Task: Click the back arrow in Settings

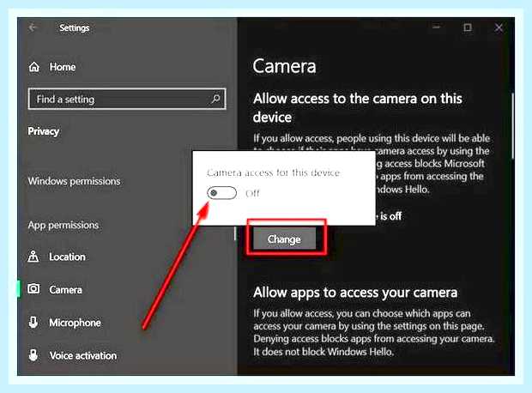Action: click(x=33, y=27)
